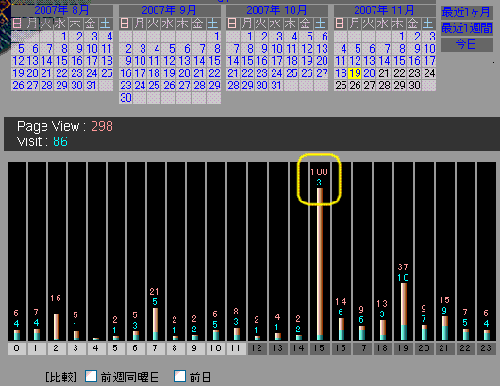The height and width of the screenshot is (386, 500).
Task: Click the hour 19 label under chart
Action: (x=403, y=349)
